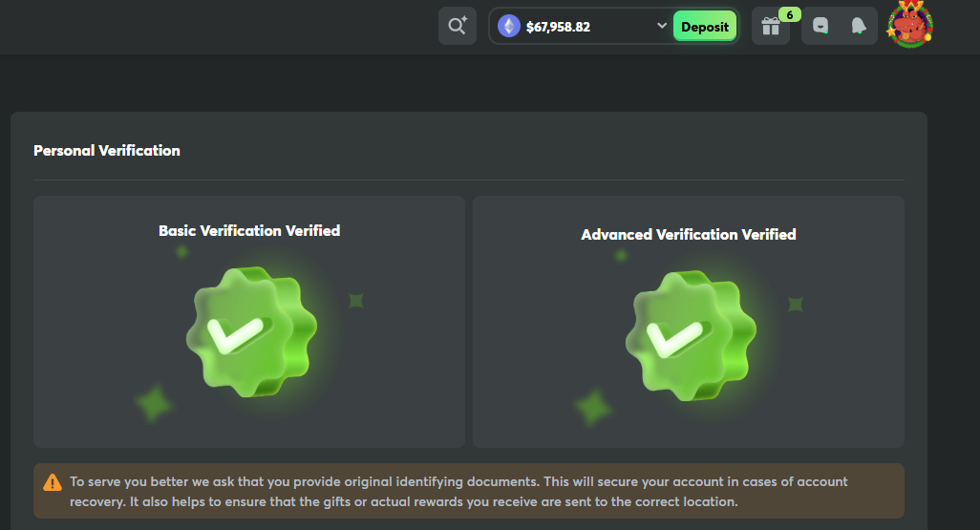Click the Personal Verification section title
This screenshot has height=530, width=980.
point(107,151)
